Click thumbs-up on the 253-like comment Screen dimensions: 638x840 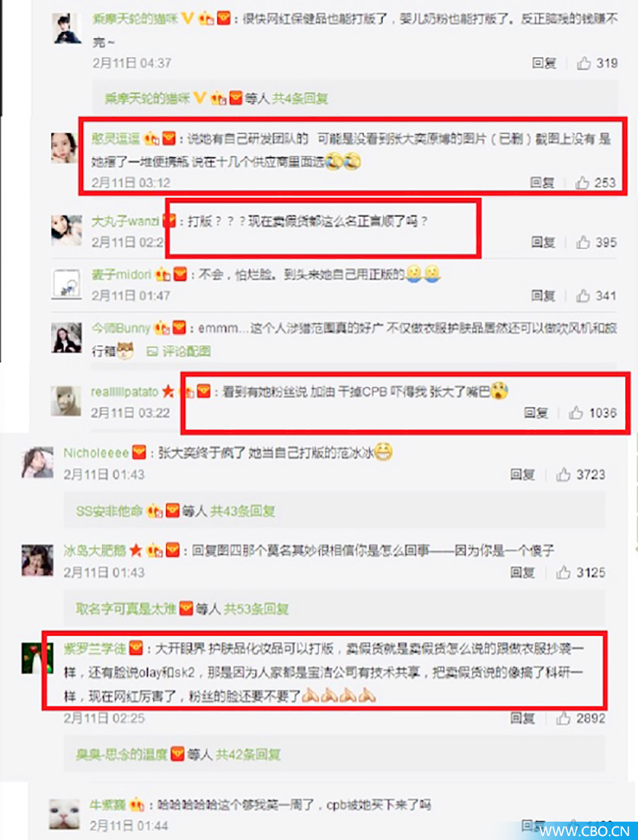click(x=582, y=183)
